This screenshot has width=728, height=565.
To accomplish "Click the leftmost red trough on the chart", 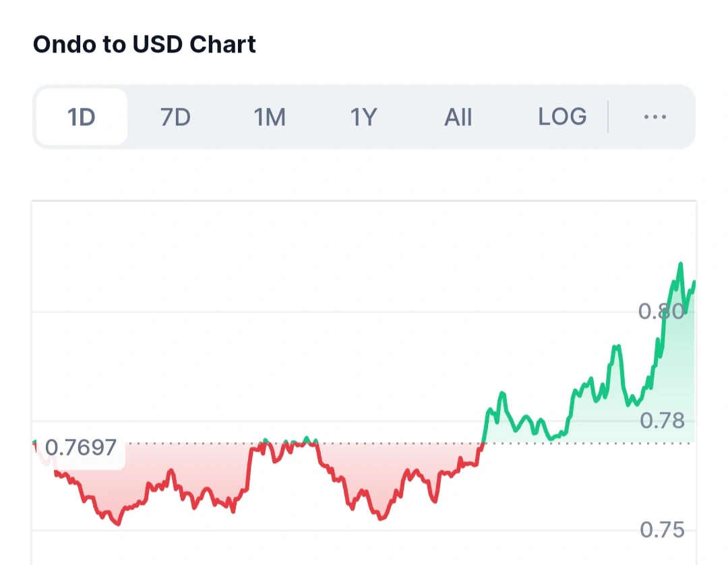I will tap(119, 524).
